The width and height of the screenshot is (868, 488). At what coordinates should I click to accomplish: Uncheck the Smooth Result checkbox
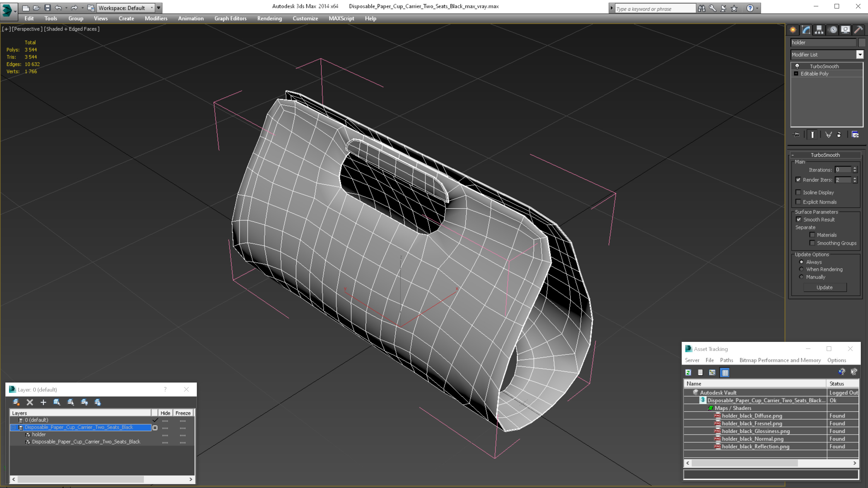[798, 219]
